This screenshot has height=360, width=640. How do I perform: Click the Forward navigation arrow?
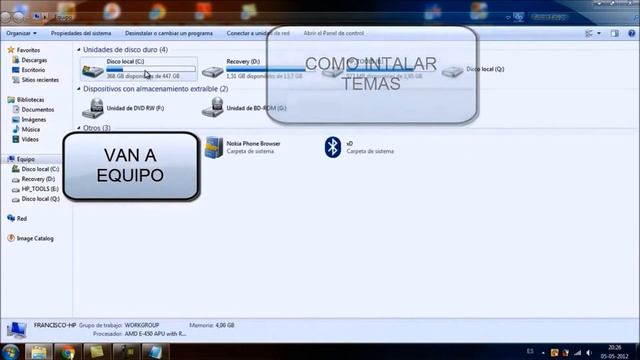(19, 17)
